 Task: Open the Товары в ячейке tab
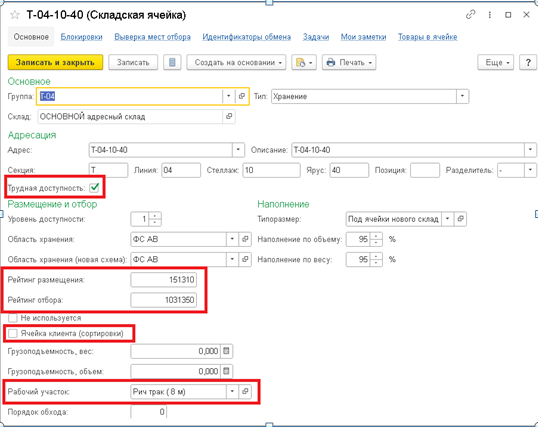[x=428, y=37]
